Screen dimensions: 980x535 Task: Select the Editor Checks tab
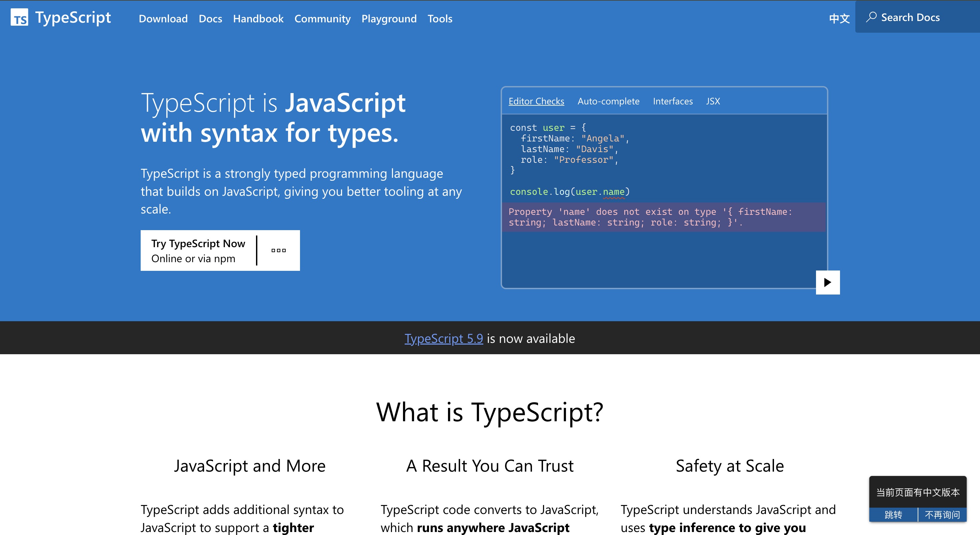[536, 101]
